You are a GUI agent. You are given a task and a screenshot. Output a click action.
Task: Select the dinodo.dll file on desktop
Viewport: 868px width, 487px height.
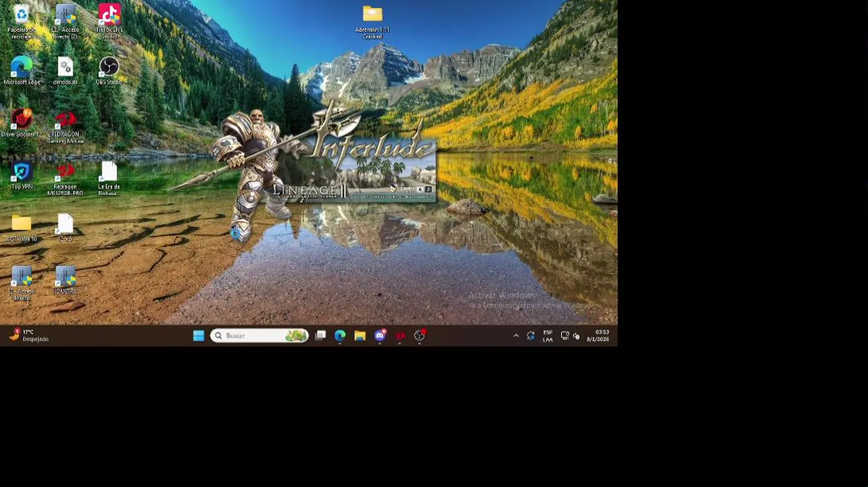tap(65, 72)
